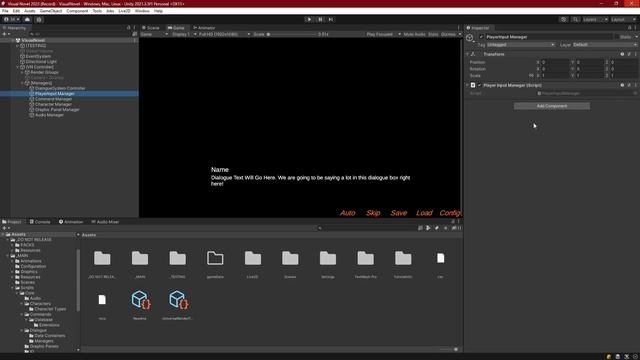Collapse the [VN Controller] object in Hierarchy
This screenshot has height=360, width=640.
[18, 67]
